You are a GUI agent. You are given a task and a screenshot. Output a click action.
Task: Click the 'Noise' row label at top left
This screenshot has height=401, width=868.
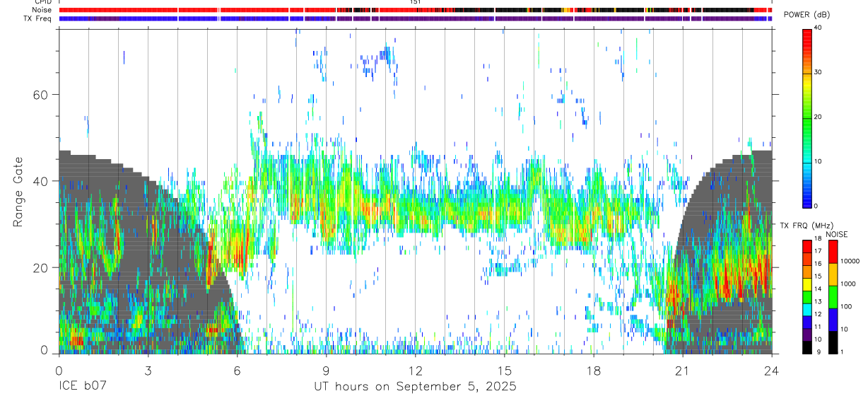[x=42, y=10]
